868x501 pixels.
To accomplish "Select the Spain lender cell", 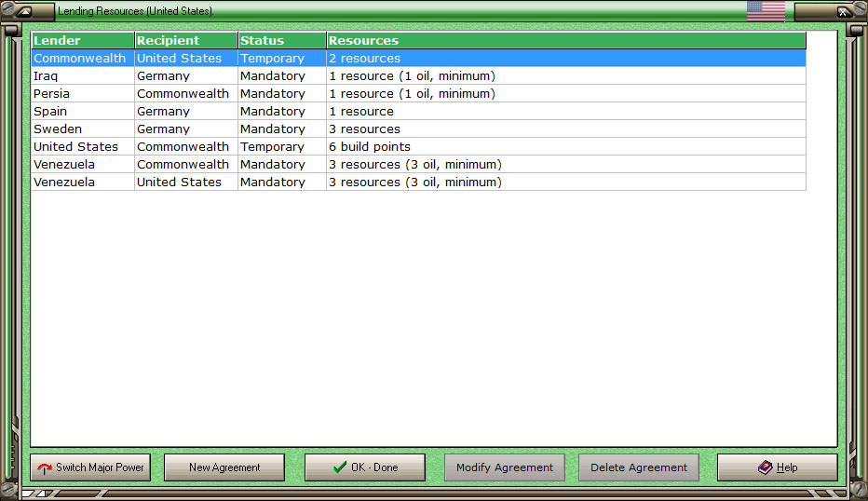I will pyautogui.click(x=83, y=111).
